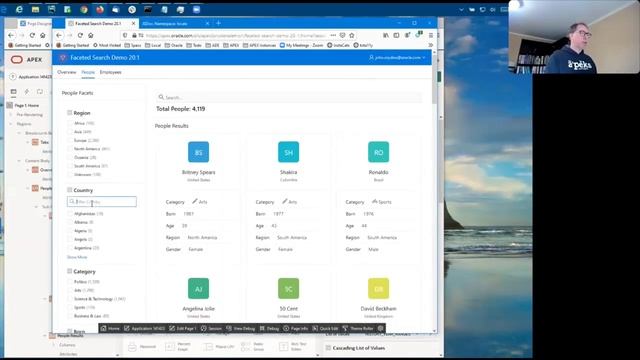
Task: Tick the Oceania region checkbox
Action: [70, 157]
